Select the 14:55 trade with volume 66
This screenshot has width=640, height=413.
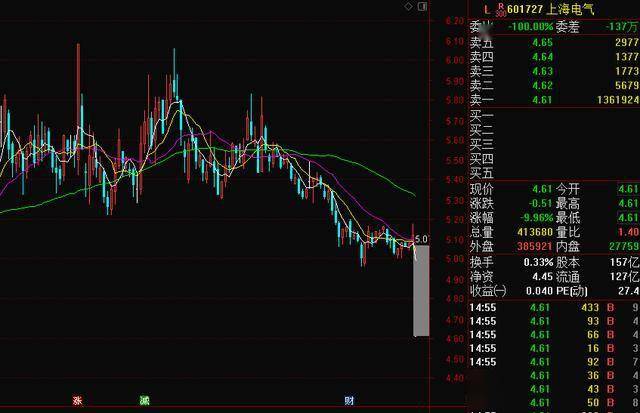click(554, 335)
